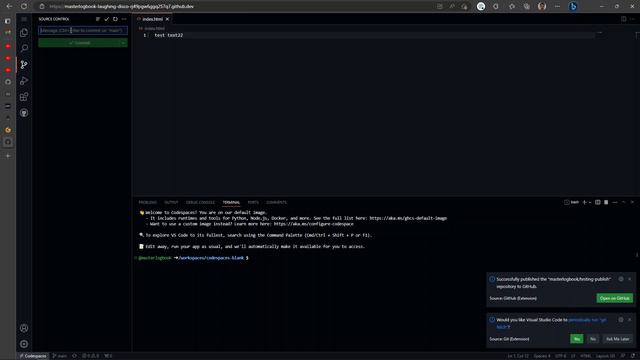Open the Accounts icon in activity bar
The height and width of the screenshot is (360, 640).
[24, 328]
